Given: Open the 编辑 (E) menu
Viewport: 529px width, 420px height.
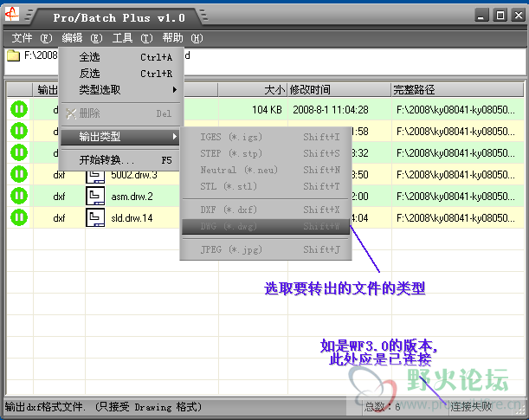Looking at the screenshot, I should pyautogui.click(x=82, y=38).
